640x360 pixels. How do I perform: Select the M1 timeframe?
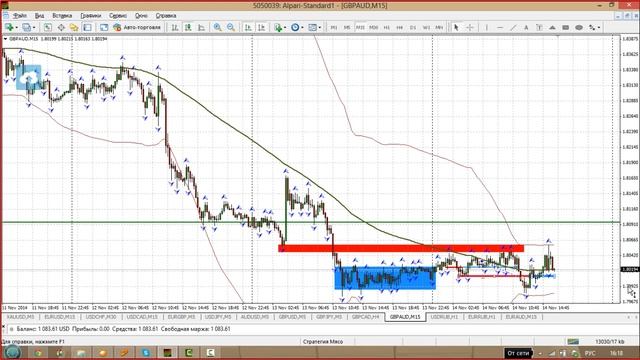(x=334, y=27)
